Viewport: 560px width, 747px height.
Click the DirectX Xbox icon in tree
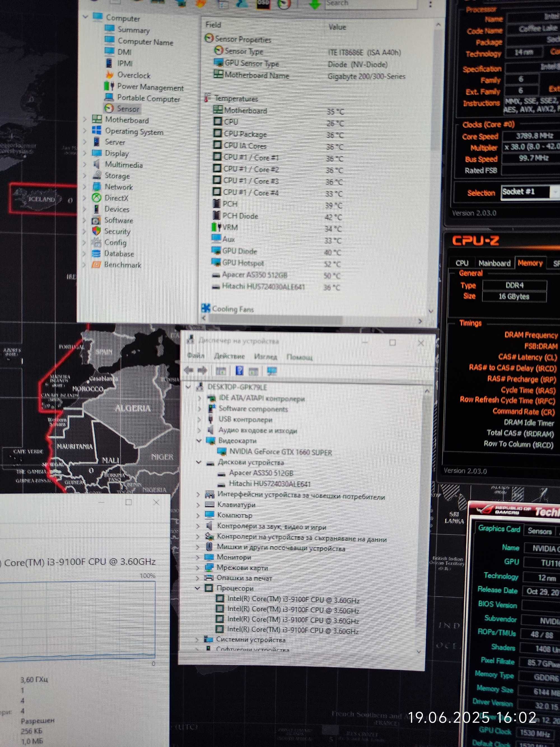pos(97,197)
